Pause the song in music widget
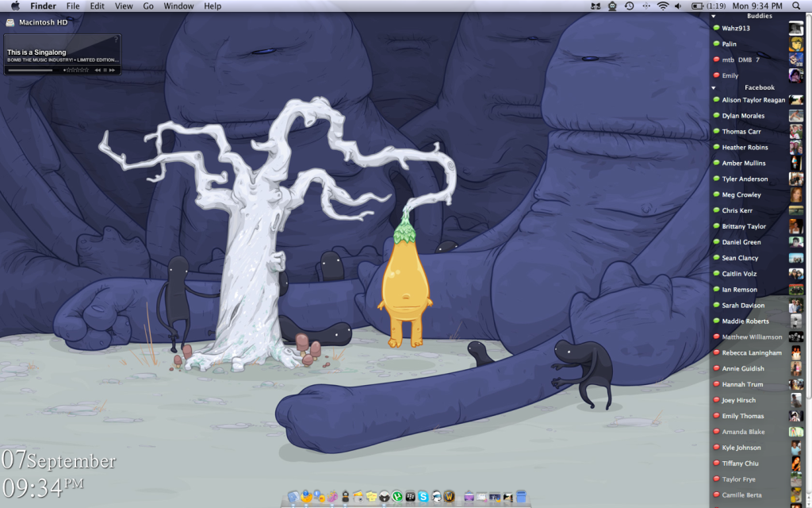This screenshot has height=508, width=812. pyautogui.click(x=105, y=70)
